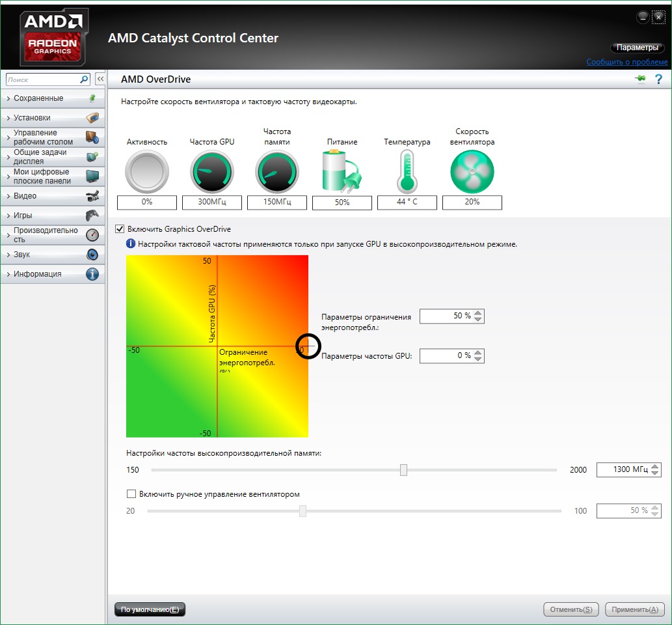
Task: Click the Применить(A) button
Action: point(635,609)
